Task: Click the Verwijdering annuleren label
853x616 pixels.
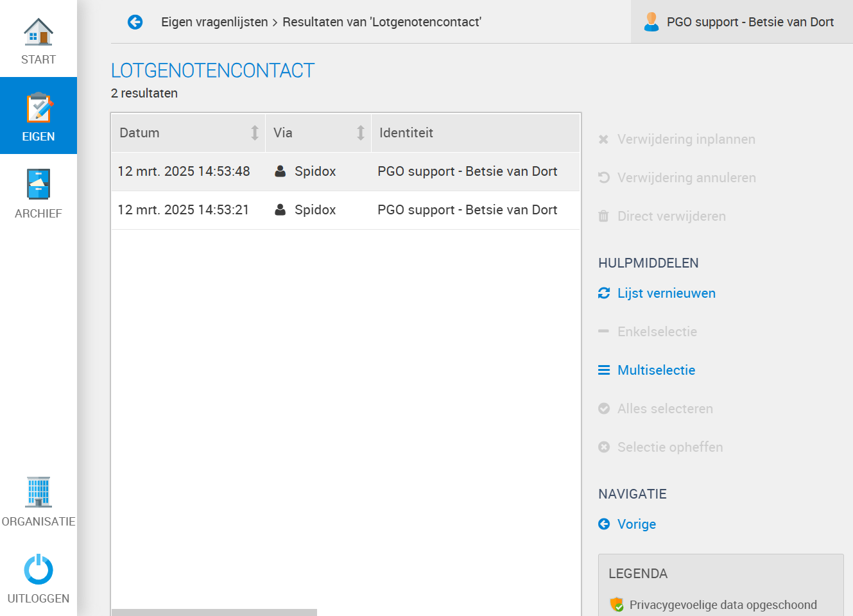Action: tap(687, 178)
